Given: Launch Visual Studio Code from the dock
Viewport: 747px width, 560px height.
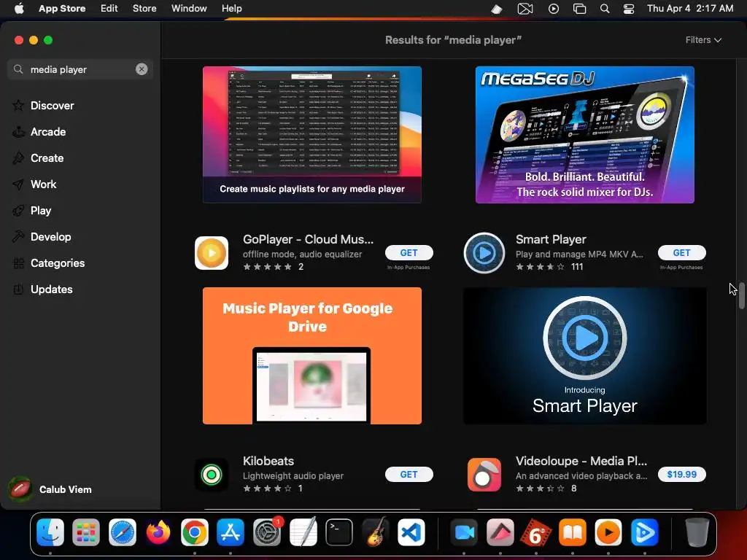Looking at the screenshot, I should point(411,532).
